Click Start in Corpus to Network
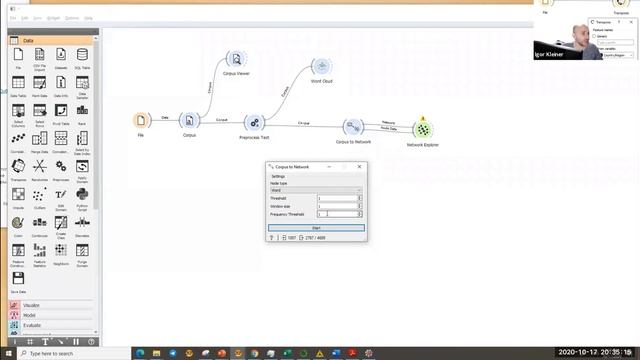 [x=316, y=228]
